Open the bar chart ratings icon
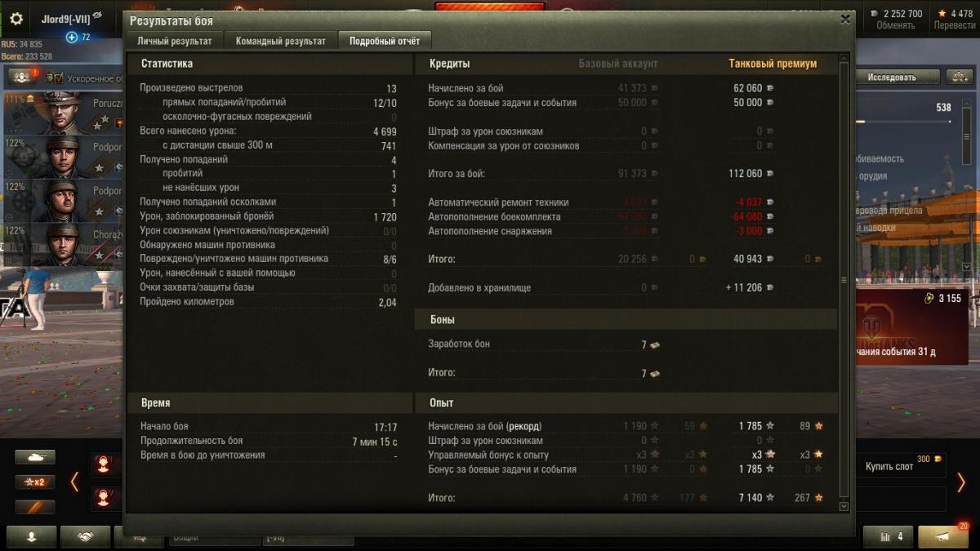Screen dimensions: 980x551 [888, 536]
